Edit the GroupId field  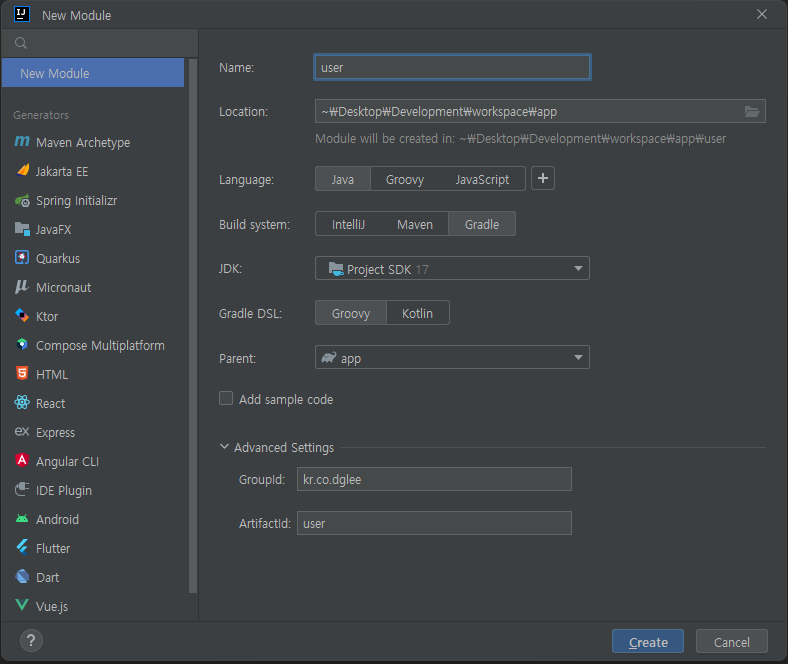point(434,479)
